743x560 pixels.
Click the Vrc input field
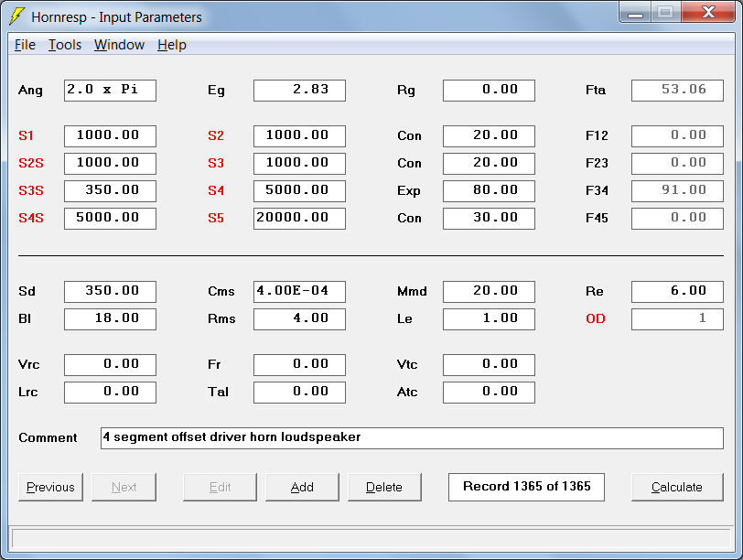pos(110,365)
